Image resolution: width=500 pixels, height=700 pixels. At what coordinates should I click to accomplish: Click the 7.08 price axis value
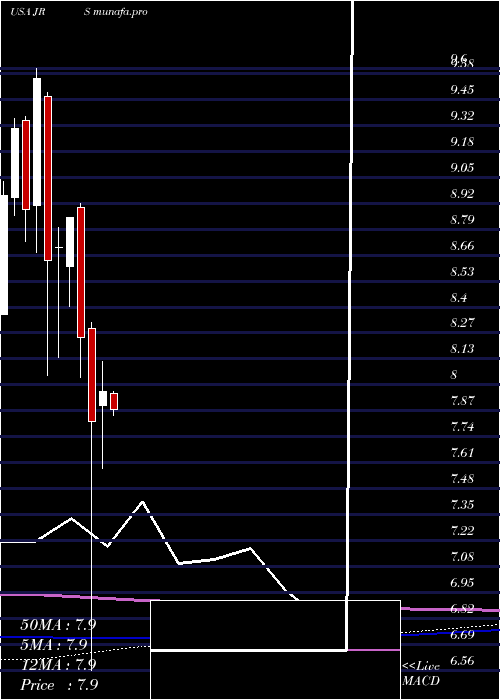[462, 556]
